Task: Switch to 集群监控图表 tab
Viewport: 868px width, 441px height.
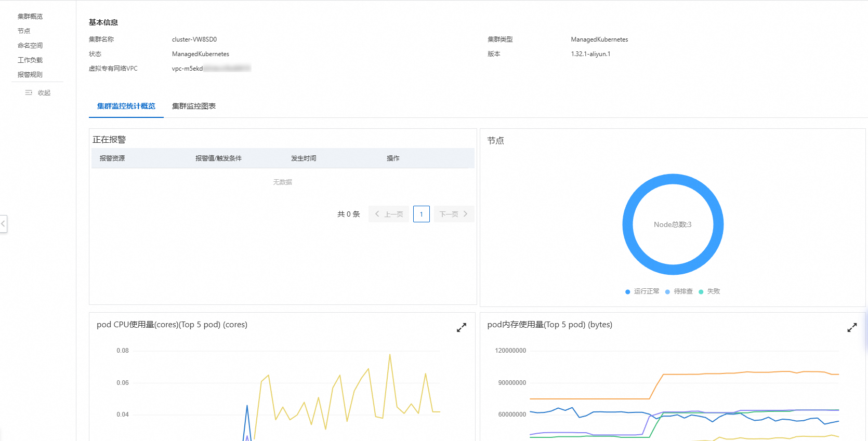Action: pyautogui.click(x=194, y=106)
